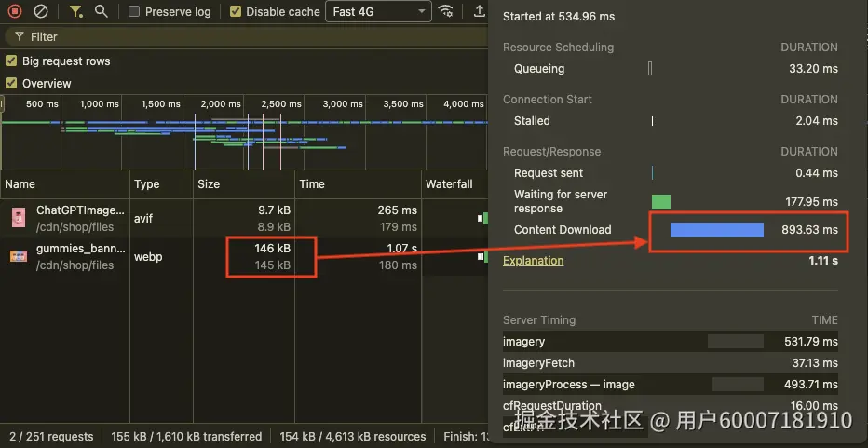Viewport: 868px width, 448px height.
Task: Sort by Type column header
Action: pyautogui.click(x=161, y=183)
